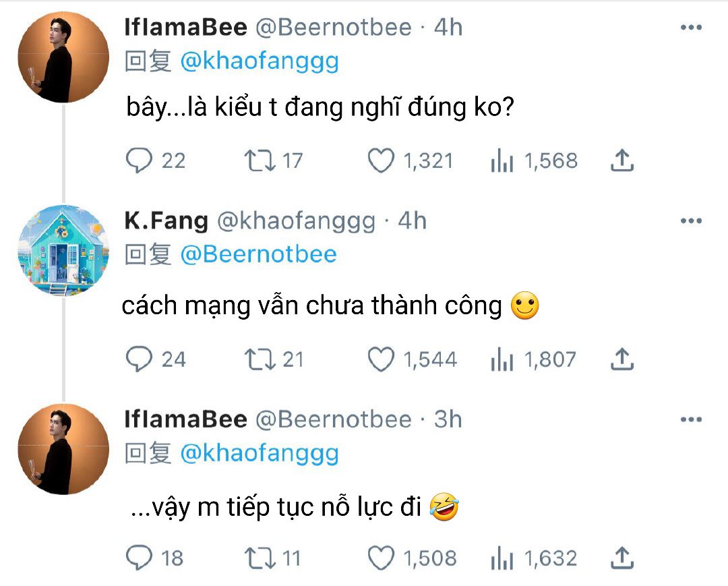Open more options for K.Fang's tweet
Image resolution: width=728 pixels, height=586 pixels.
691,221
